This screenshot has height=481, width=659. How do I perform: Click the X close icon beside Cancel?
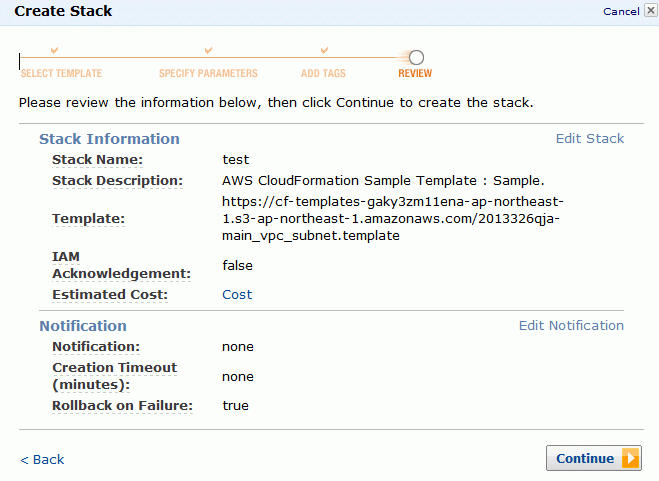point(651,11)
